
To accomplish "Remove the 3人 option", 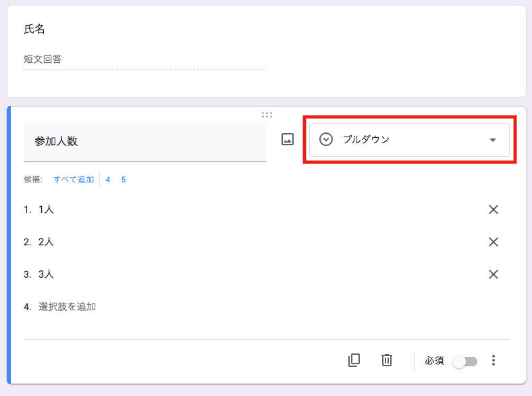I will [493, 274].
